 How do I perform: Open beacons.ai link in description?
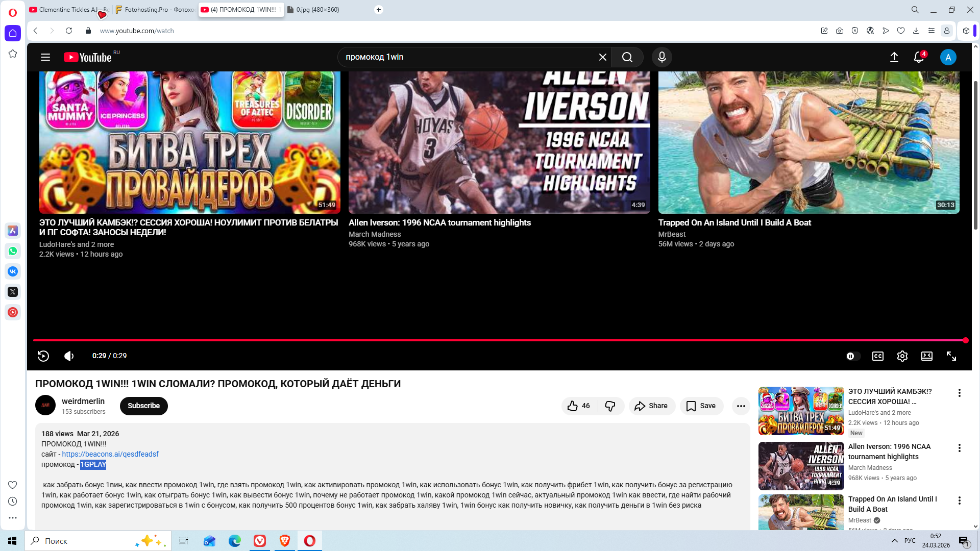[x=110, y=454]
